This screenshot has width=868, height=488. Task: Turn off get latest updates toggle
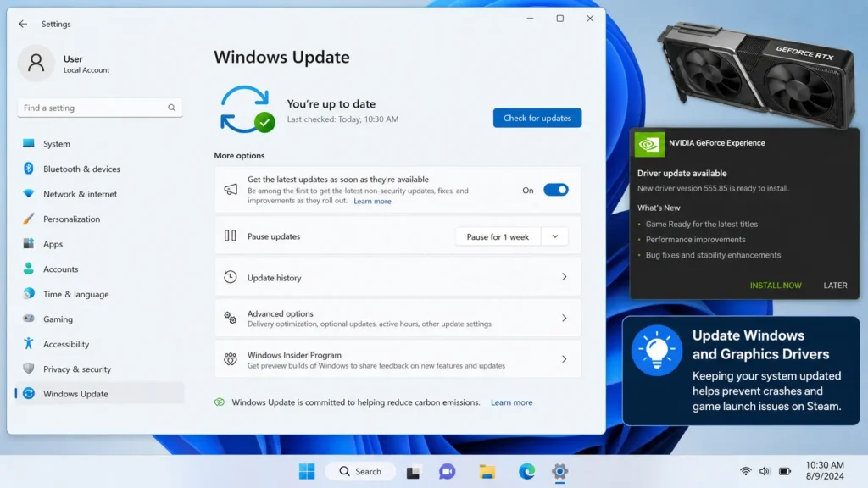(556, 190)
